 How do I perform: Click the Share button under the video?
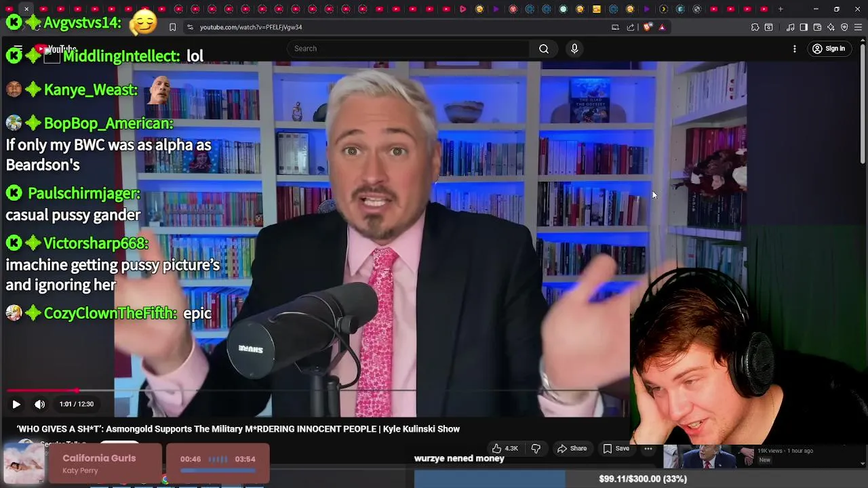coord(572,448)
